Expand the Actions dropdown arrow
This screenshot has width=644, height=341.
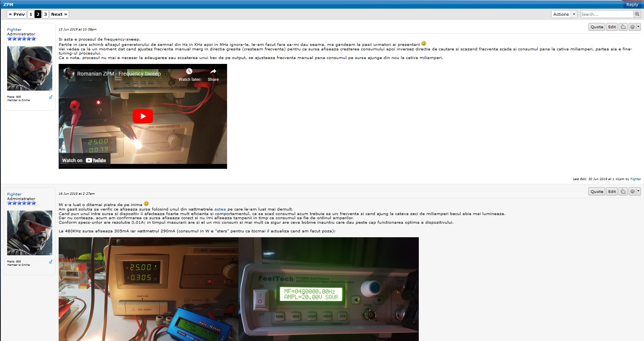tap(574, 14)
